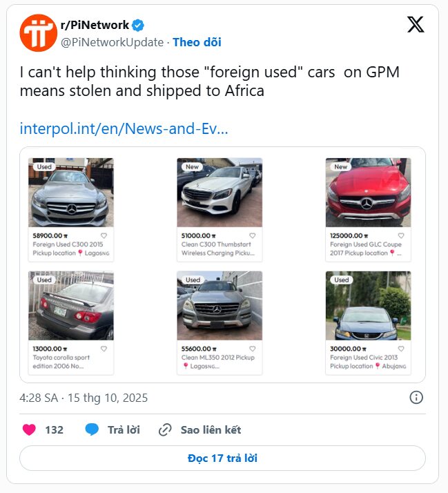The width and height of the screenshot is (448, 493).
Task: Open the red GLC Coupe car thumbnail
Action: [x=368, y=193]
